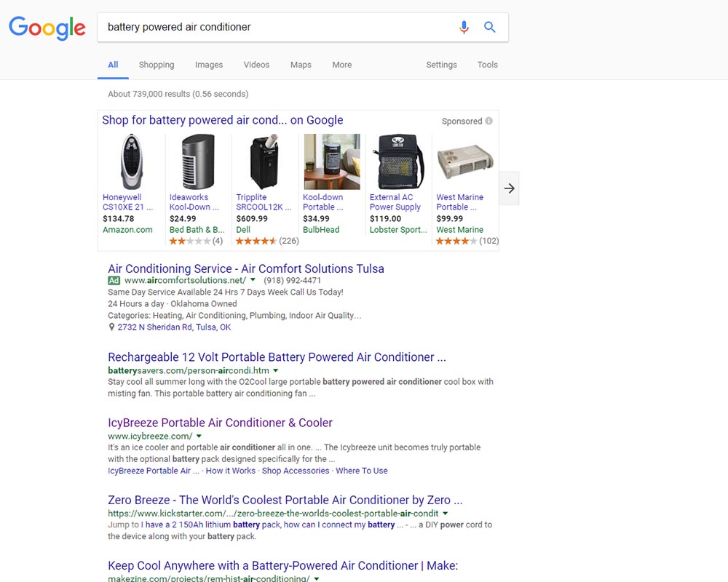Switch to the Images tab
The width and height of the screenshot is (728, 582).
coord(209,65)
